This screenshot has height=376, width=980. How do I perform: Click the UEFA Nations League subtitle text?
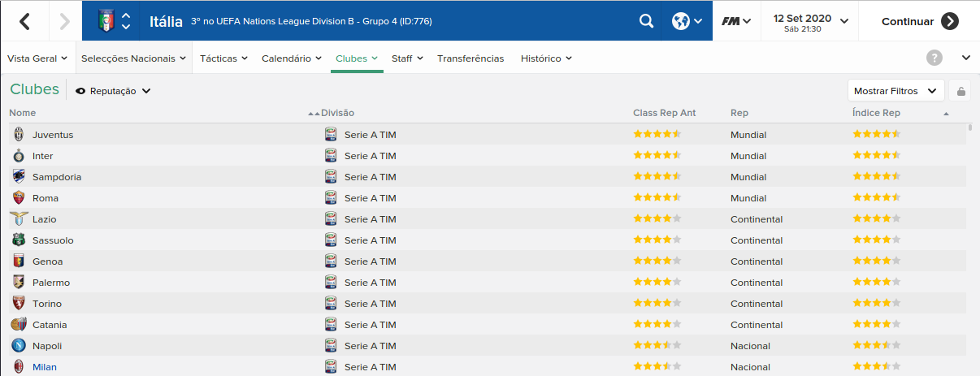tap(311, 21)
